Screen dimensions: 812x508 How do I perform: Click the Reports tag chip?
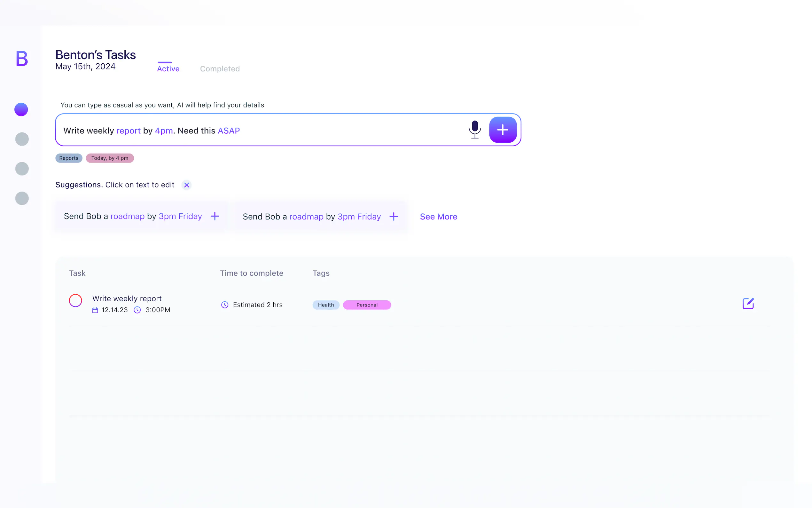point(68,158)
